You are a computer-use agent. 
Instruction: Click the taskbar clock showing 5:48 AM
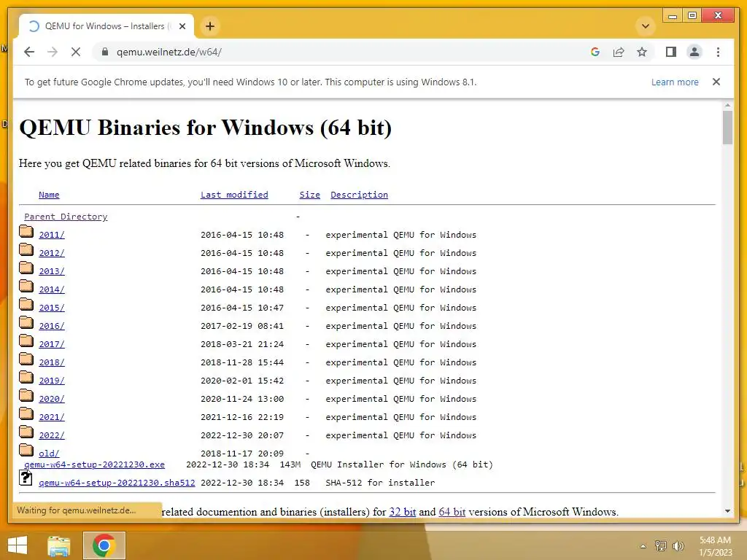pos(715,545)
